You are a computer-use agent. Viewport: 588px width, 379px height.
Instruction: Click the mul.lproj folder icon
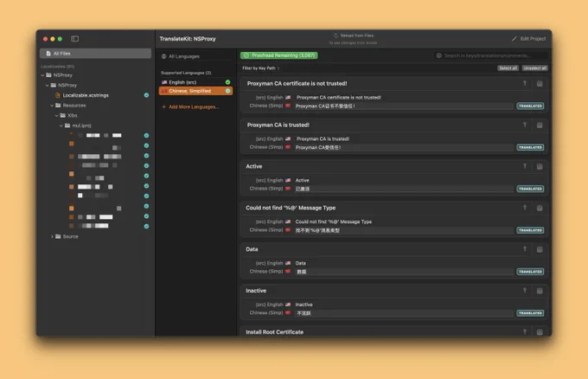point(67,125)
